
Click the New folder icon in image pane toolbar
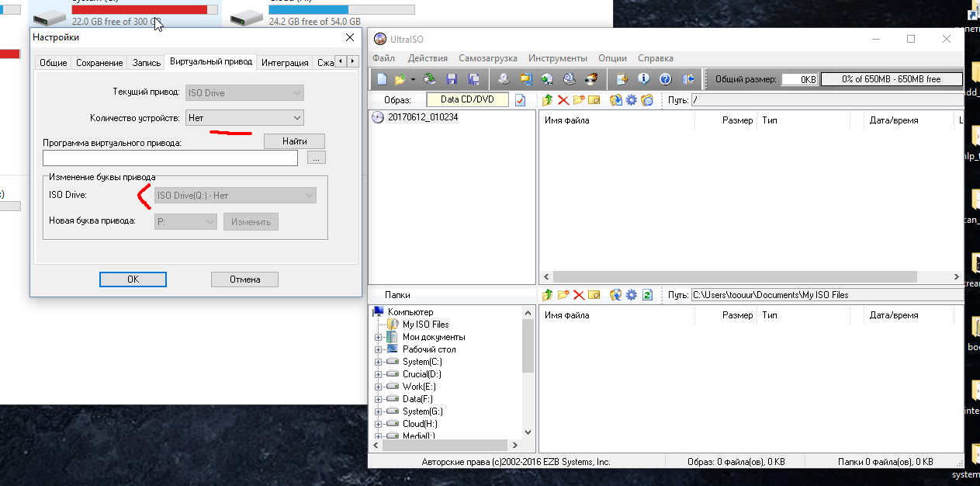tap(579, 100)
